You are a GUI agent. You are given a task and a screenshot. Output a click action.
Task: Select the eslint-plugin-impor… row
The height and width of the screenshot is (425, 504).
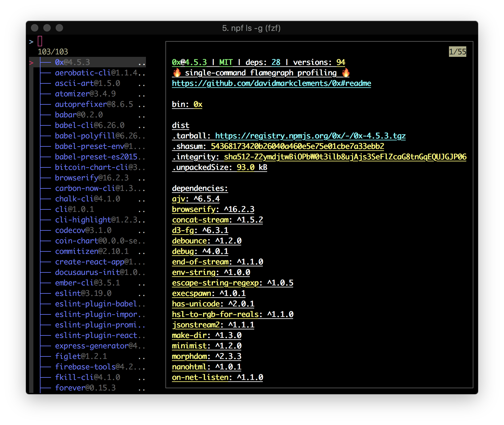pos(88,314)
